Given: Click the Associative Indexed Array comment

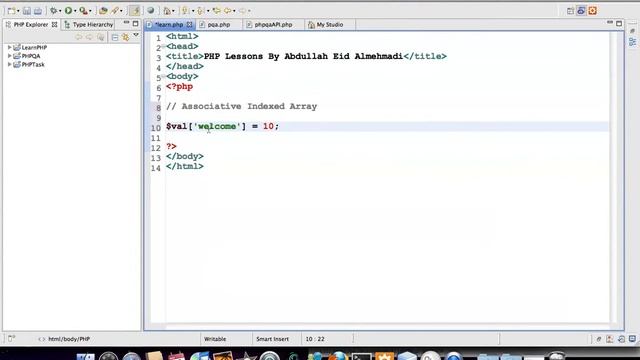Looking at the screenshot, I should [x=242, y=106].
